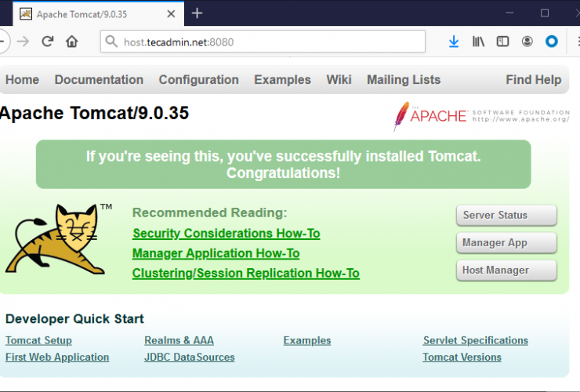
Task: Click the forward navigation arrow
Action: click(x=23, y=42)
